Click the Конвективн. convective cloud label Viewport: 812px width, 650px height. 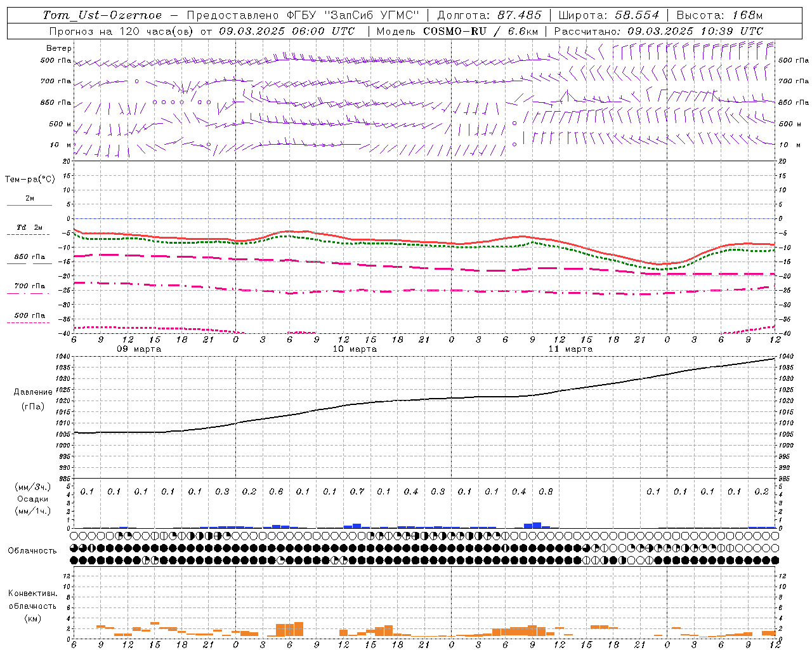(32, 594)
